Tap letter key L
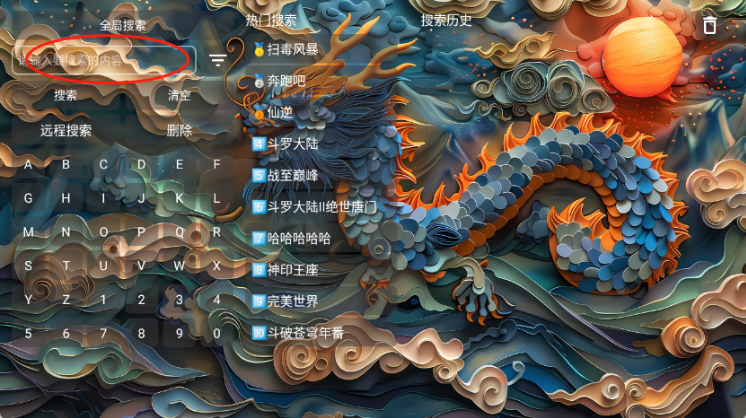Viewport: 746px width, 418px height. tap(216, 198)
